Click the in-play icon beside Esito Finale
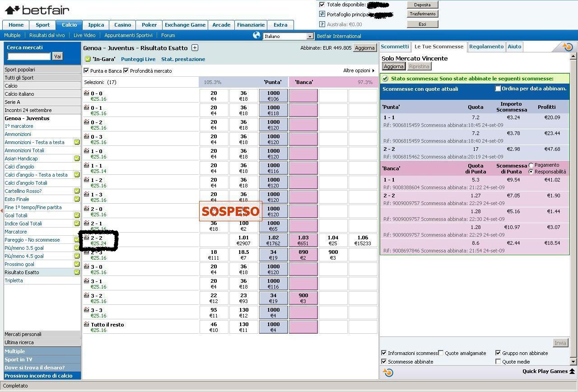The height and width of the screenshot is (392, 578). [x=77, y=199]
